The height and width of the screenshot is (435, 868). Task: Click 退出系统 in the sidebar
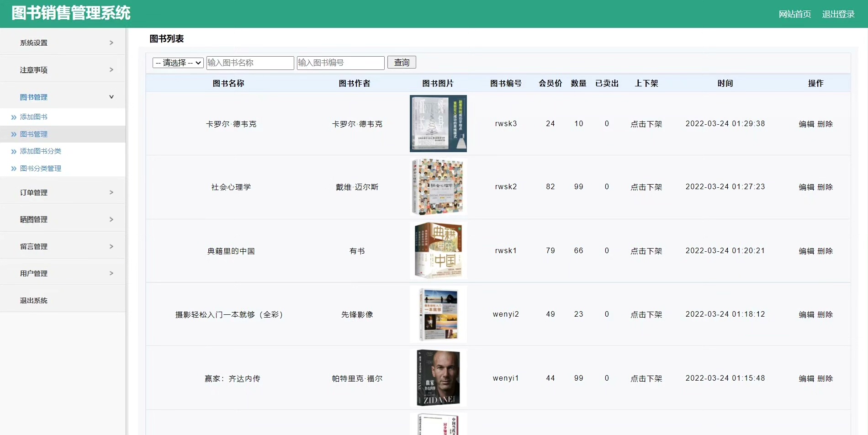[x=33, y=300]
